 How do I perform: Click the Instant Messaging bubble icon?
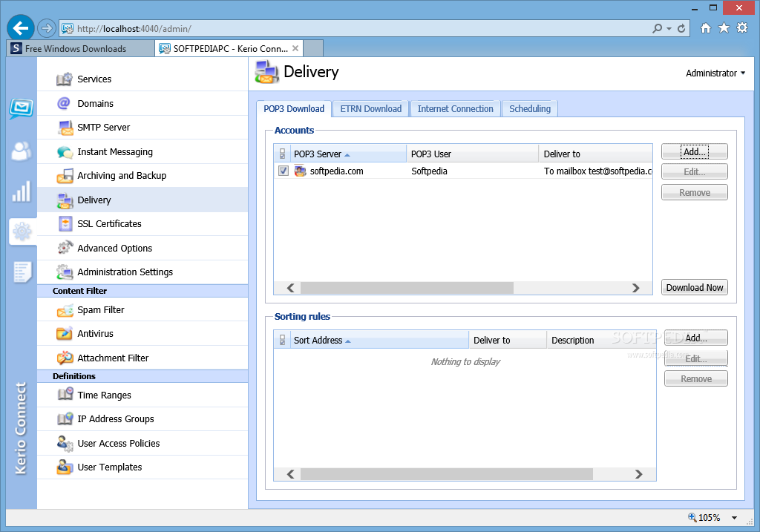coord(65,152)
